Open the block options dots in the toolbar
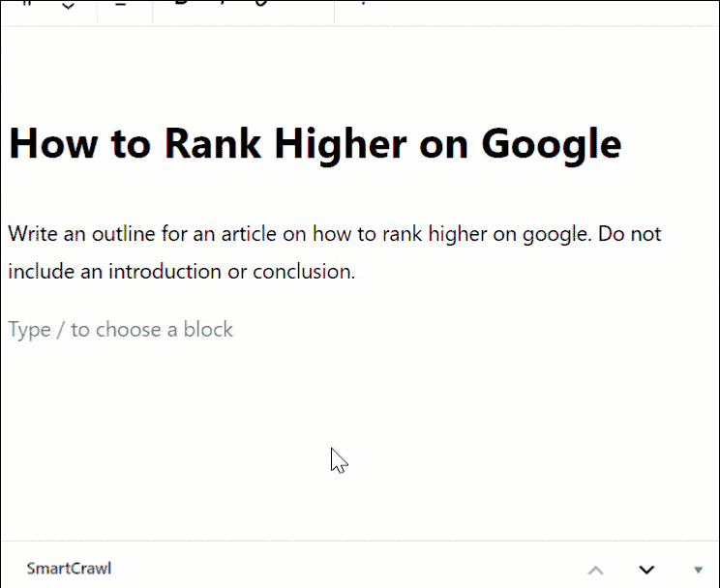This screenshot has height=588, width=720. tap(363, 3)
